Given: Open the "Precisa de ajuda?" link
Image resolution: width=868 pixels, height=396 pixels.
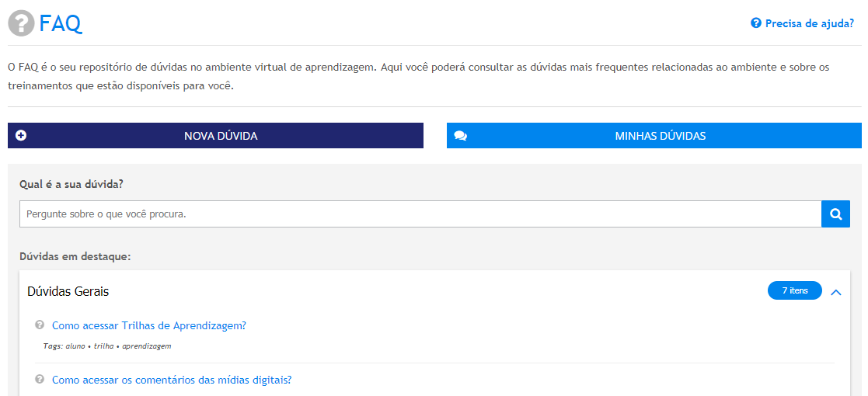Looking at the screenshot, I should (x=809, y=23).
